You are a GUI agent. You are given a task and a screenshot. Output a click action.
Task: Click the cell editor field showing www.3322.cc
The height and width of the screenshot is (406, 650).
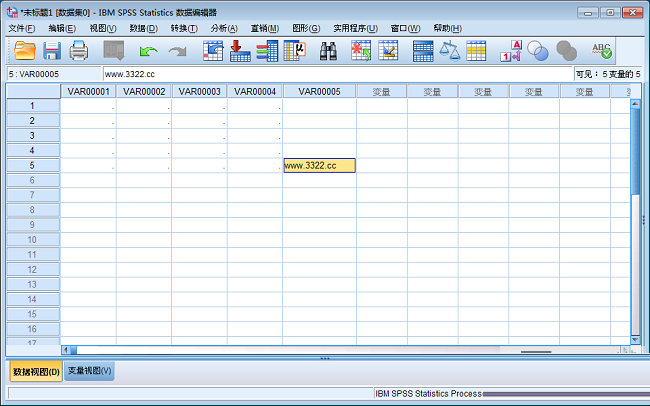(x=335, y=73)
